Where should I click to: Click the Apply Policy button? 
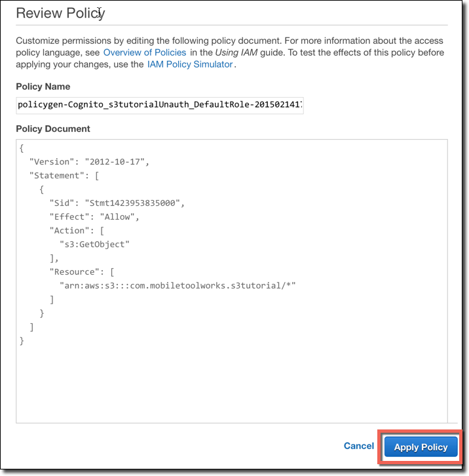[x=421, y=446]
